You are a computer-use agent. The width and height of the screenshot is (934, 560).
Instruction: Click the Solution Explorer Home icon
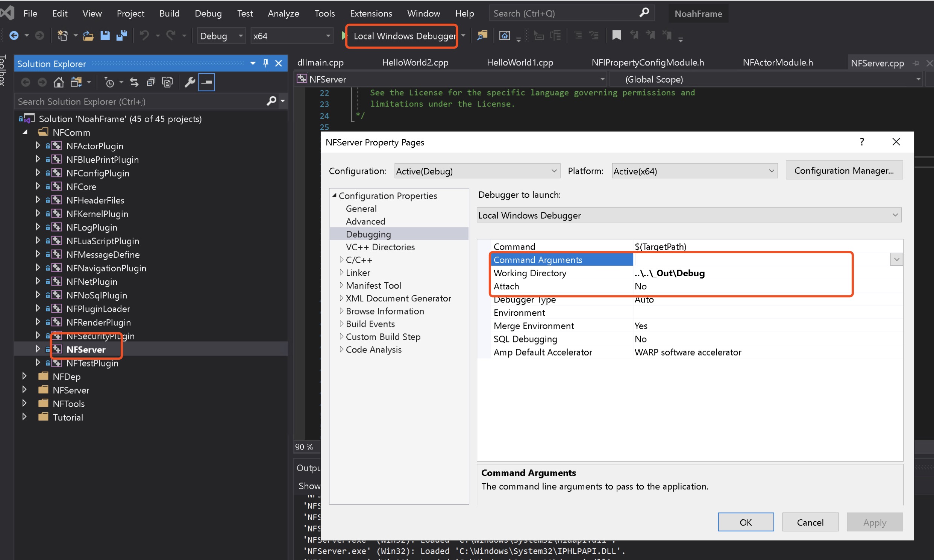[59, 82]
